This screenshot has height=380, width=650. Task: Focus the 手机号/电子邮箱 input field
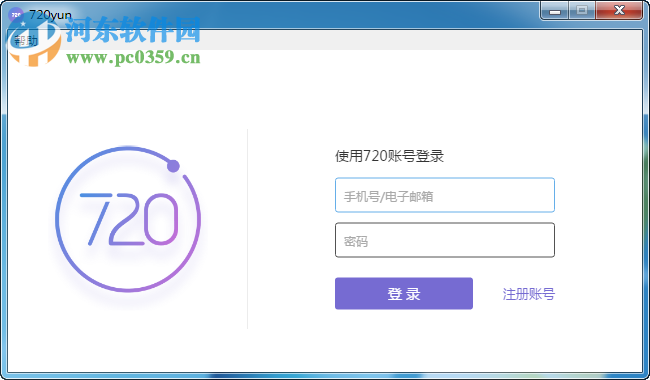pos(445,195)
